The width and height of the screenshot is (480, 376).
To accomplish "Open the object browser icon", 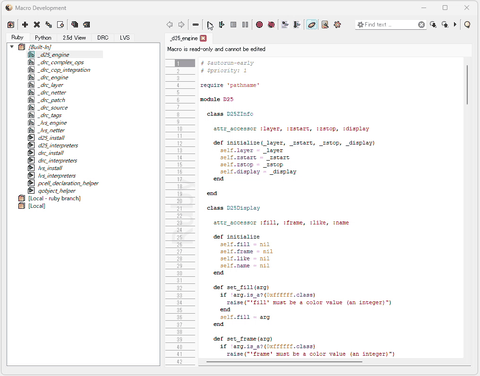I will 325,25.
